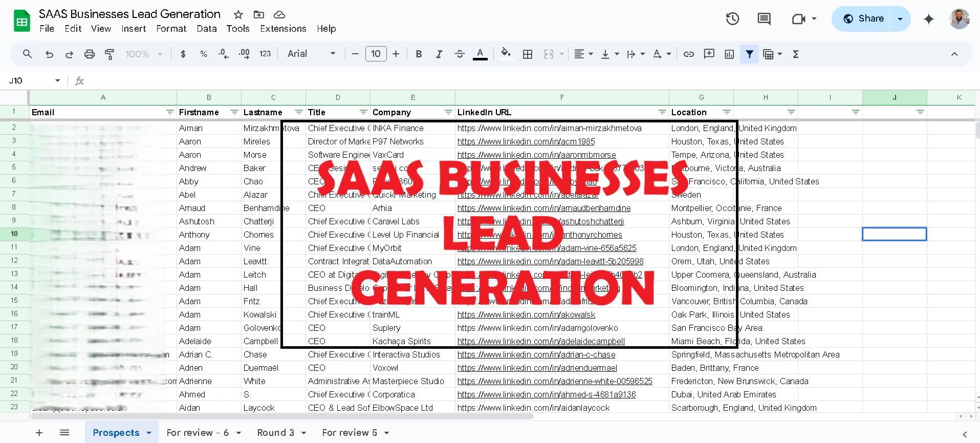Toggle the filter button in toolbar

(x=749, y=54)
